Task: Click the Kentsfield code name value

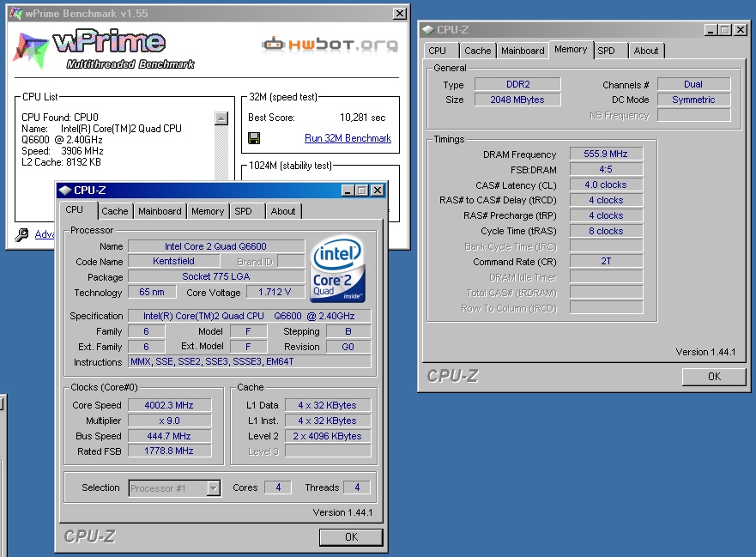Action: point(173,262)
